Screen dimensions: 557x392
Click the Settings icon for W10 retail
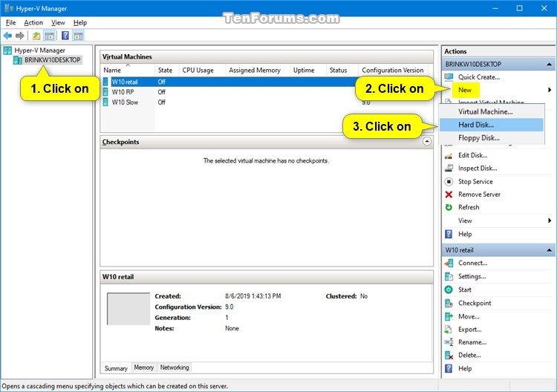tap(449, 276)
